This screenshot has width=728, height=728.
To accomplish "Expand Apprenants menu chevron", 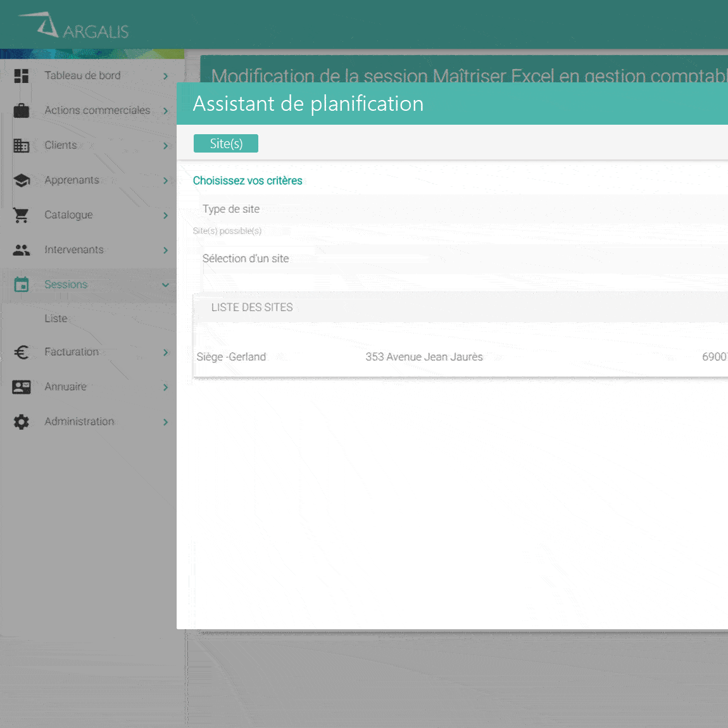I will (x=166, y=180).
